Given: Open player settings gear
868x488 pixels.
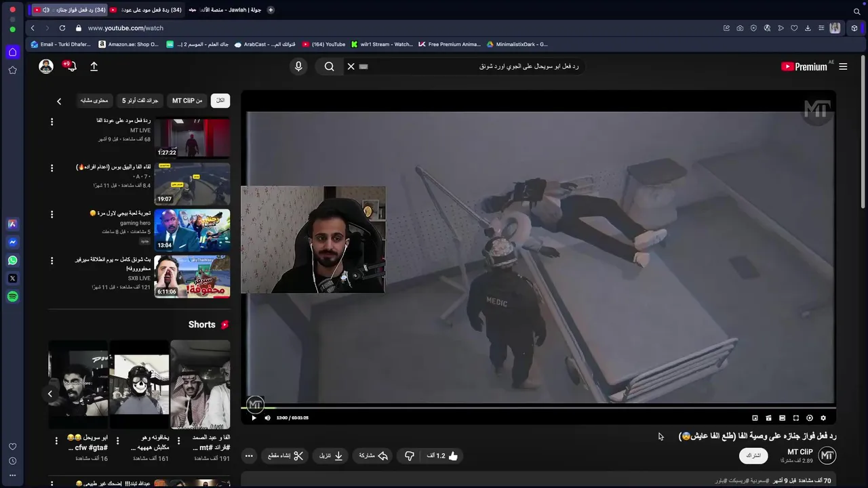Looking at the screenshot, I should 823,418.
